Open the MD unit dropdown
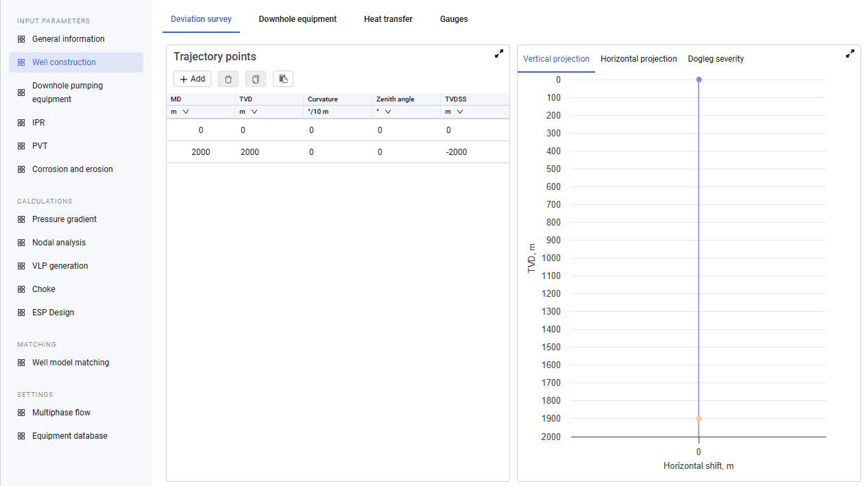Image resolution: width=868 pixels, height=486 pixels. pyautogui.click(x=180, y=112)
